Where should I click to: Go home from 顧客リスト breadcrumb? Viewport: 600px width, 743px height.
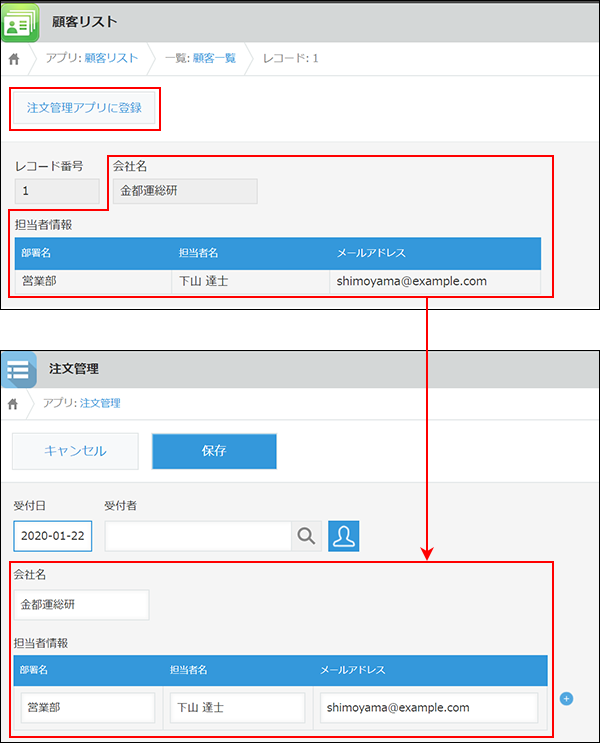point(14,59)
